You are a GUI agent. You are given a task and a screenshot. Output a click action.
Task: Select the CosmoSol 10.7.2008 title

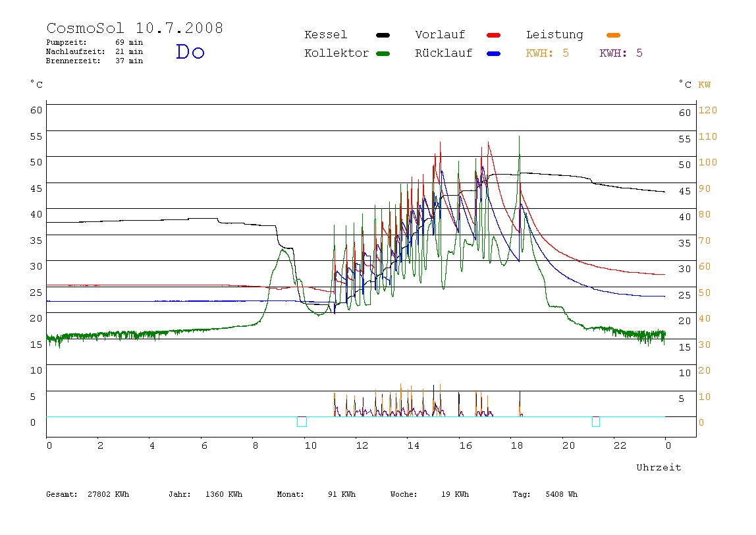[x=134, y=28]
